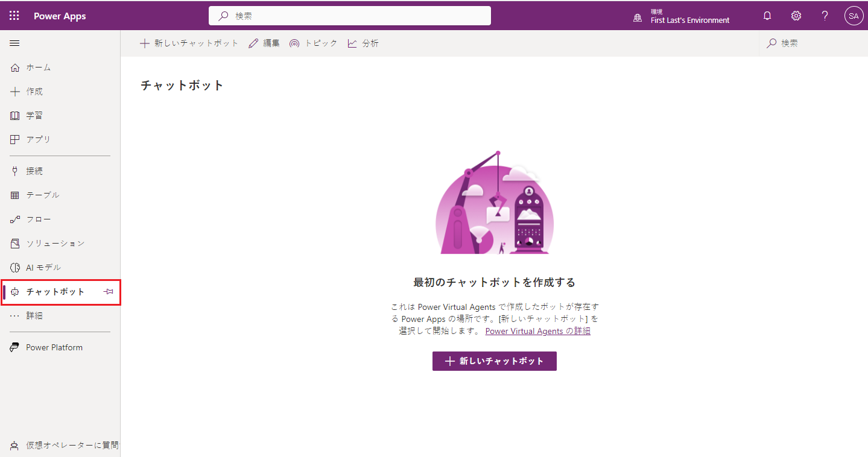Click the Power Platform icon

16,347
